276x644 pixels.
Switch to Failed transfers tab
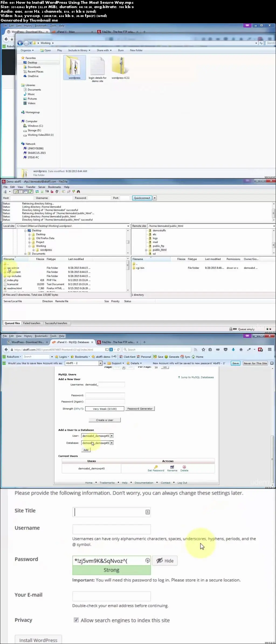[x=32, y=323]
